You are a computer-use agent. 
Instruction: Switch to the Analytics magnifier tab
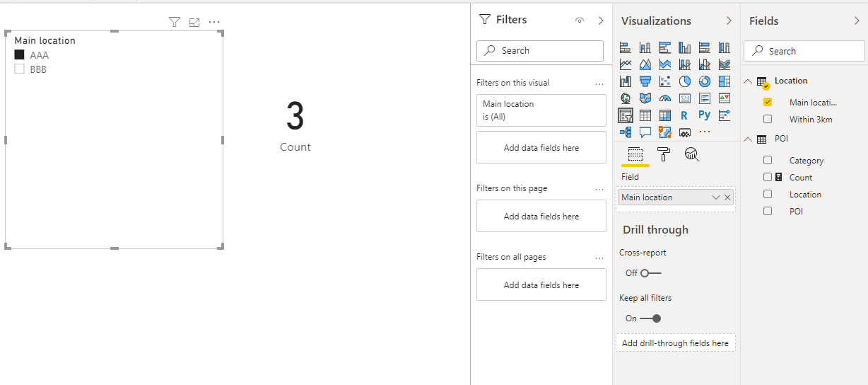point(691,154)
